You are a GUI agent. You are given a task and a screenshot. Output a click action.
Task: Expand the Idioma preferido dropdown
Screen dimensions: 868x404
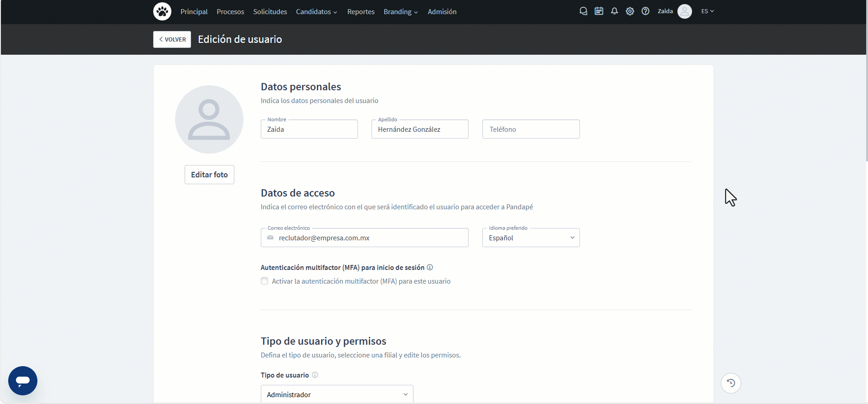[x=531, y=238]
